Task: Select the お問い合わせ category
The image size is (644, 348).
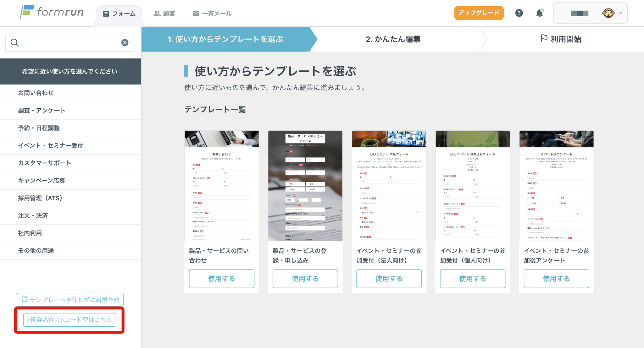Action: 36,93
